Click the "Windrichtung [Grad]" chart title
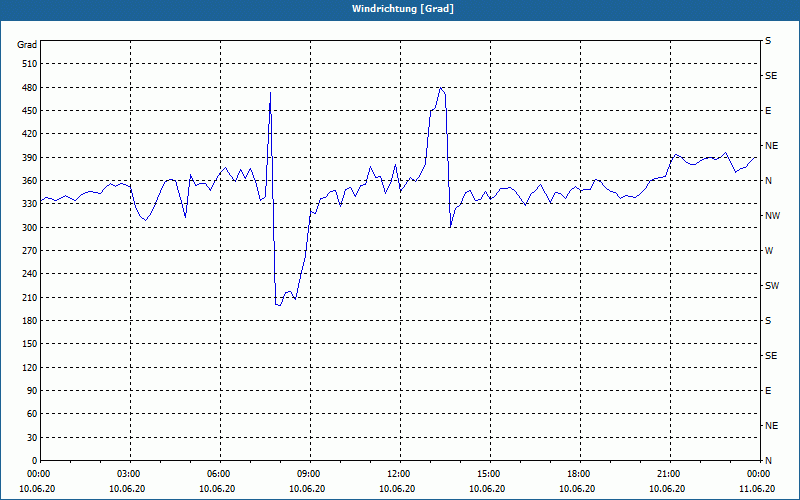 403,9
